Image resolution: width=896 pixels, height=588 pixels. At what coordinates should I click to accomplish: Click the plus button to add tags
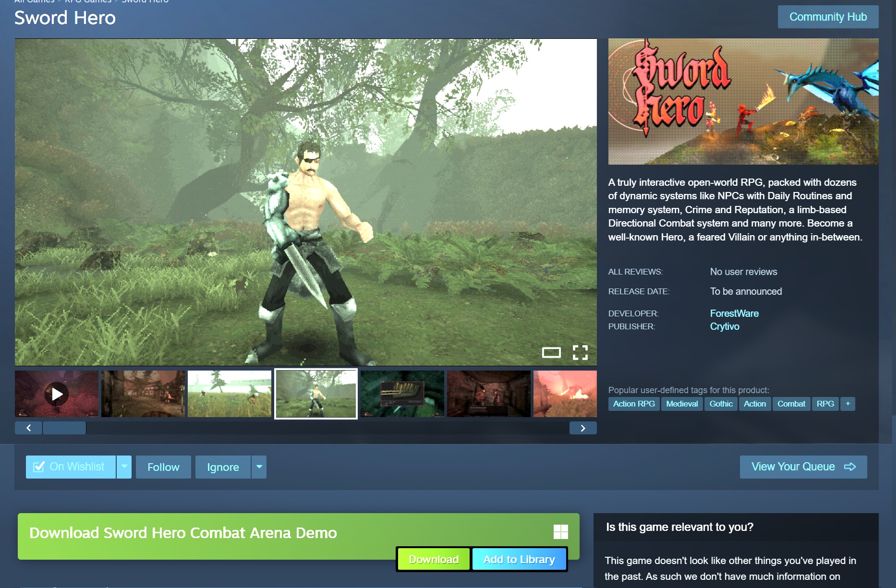click(x=848, y=404)
